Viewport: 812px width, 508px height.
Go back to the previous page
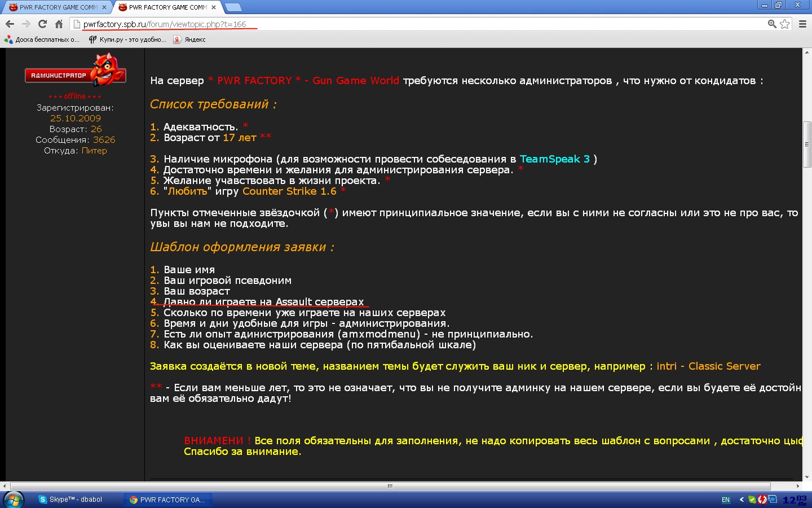pyautogui.click(x=10, y=24)
